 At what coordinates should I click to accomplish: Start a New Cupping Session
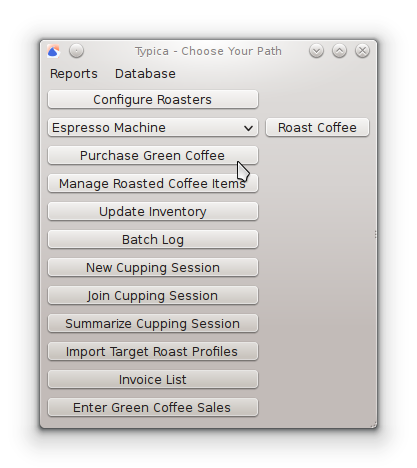coord(153,268)
